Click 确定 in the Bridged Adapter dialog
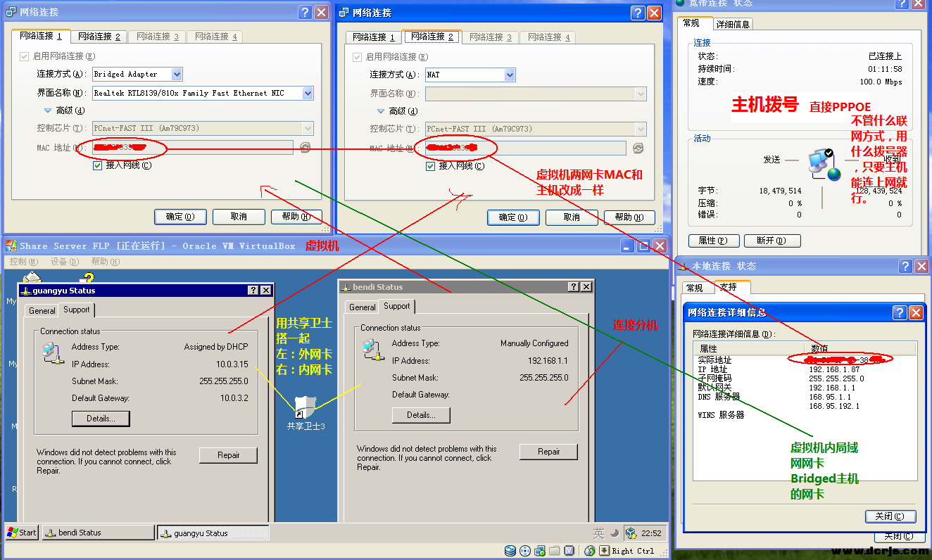Screen dimensions: 932x560 coord(180,217)
